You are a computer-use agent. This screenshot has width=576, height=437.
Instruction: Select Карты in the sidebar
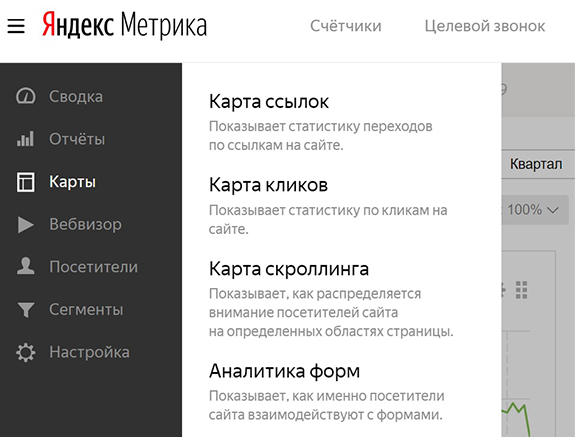click(x=72, y=182)
